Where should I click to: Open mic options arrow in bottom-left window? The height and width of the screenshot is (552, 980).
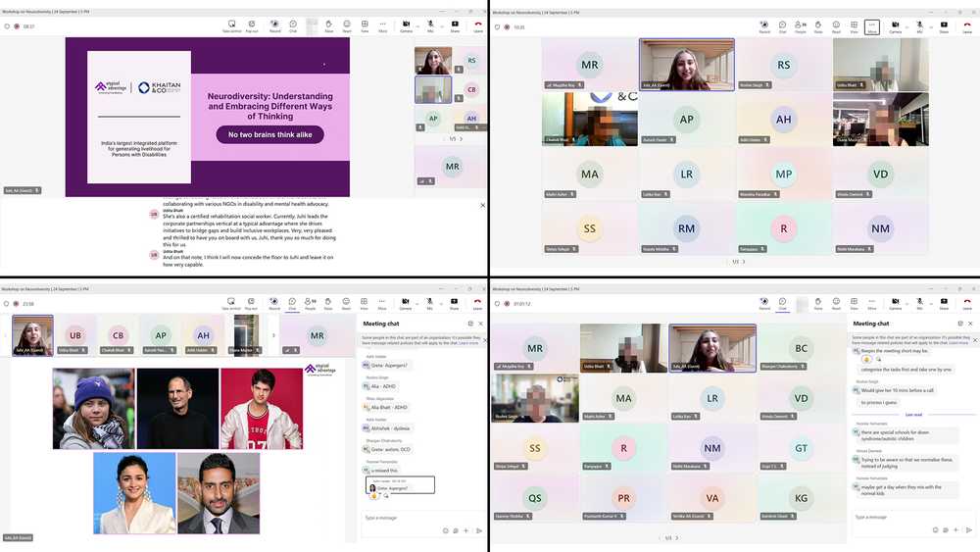(x=441, y=305)
